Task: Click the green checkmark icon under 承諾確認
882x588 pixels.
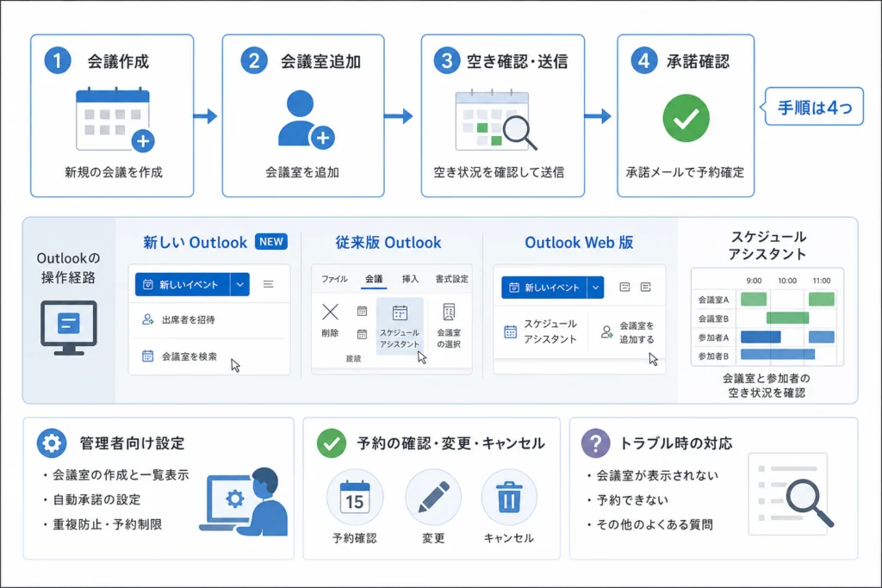Action: tap(686, 118)
